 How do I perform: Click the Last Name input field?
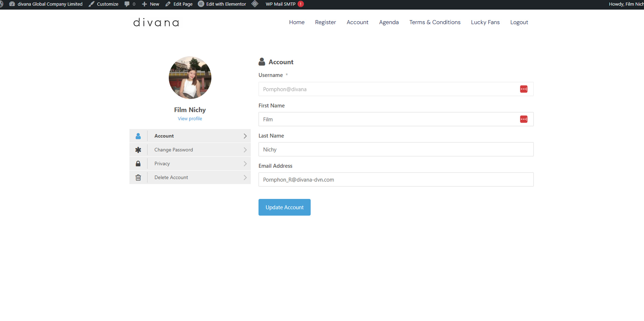pos(395,149)
